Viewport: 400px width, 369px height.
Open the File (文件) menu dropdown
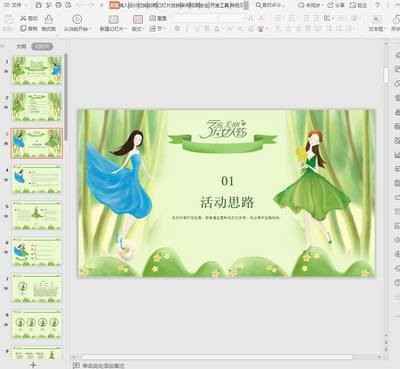(x=16, y=5)
